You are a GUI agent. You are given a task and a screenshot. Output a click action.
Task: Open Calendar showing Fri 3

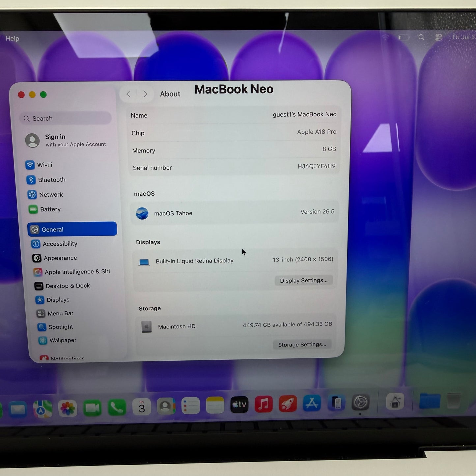[x=142, y=407]
